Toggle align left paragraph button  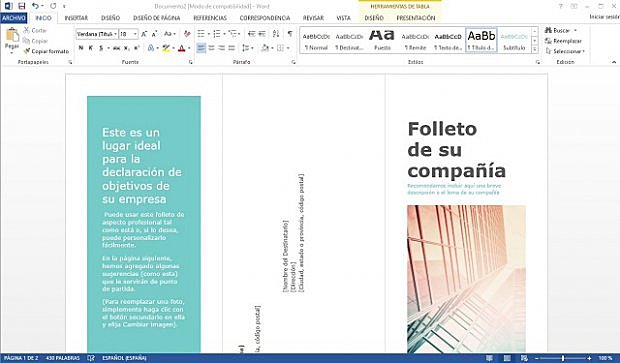pos(201,48)
